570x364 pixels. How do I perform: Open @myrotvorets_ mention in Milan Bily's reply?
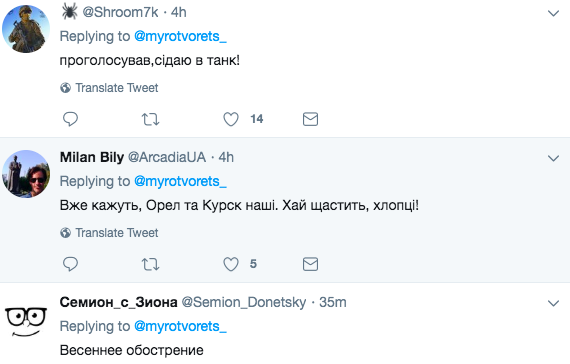click(180, 181)
